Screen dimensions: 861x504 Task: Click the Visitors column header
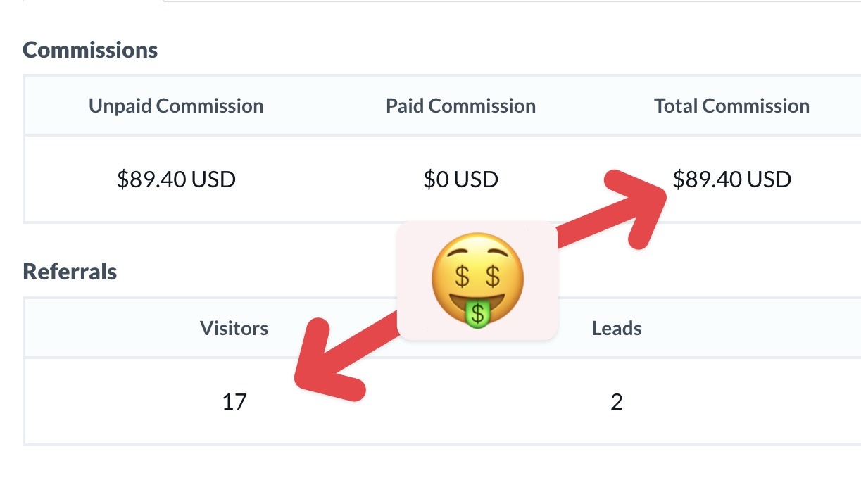click(234, 328)
